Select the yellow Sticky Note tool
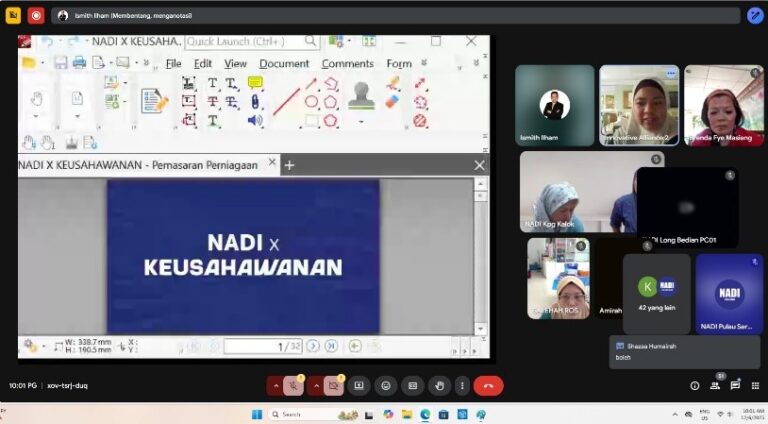Viewport: 768px width, 424px height. point(255,82)
